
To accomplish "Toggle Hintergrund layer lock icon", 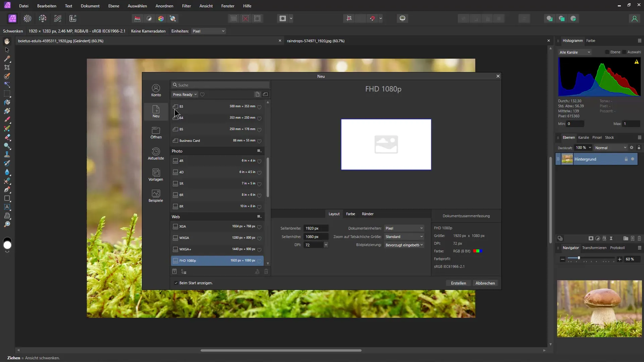I will click(626, 159).
